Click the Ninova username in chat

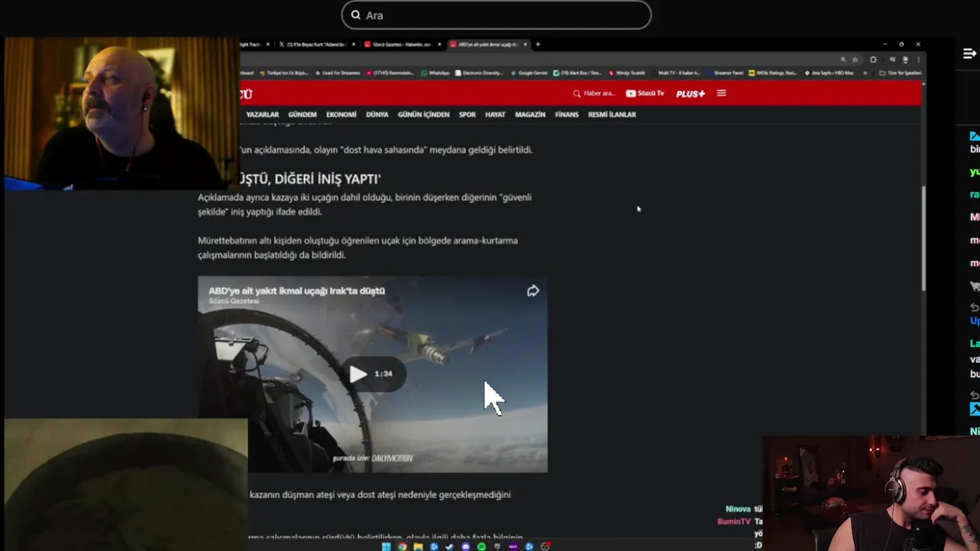click(738, 509)
